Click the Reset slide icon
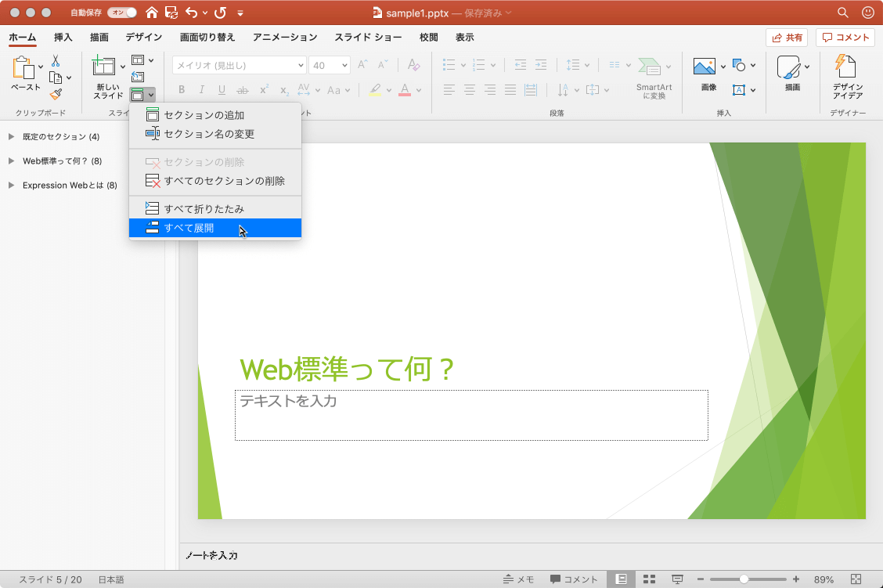The height and width of the screenshot is (588, 883). click(138, 77)
